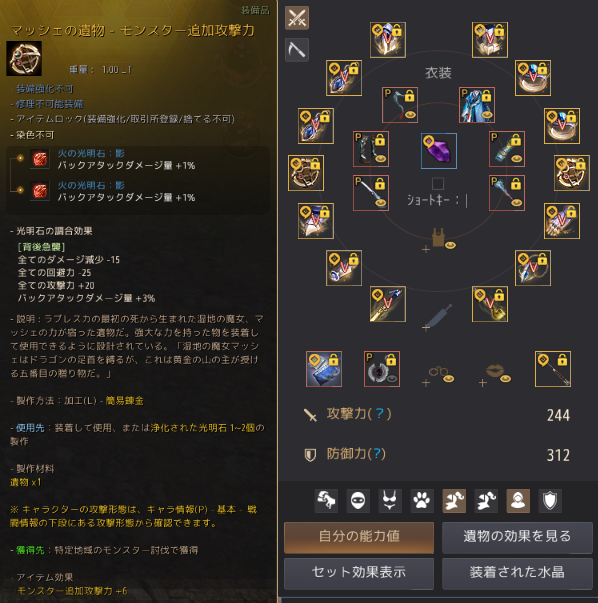Disable the highlighted hooded cloak icon
Viewport: 598px width, 603px height.
[518, 501]
